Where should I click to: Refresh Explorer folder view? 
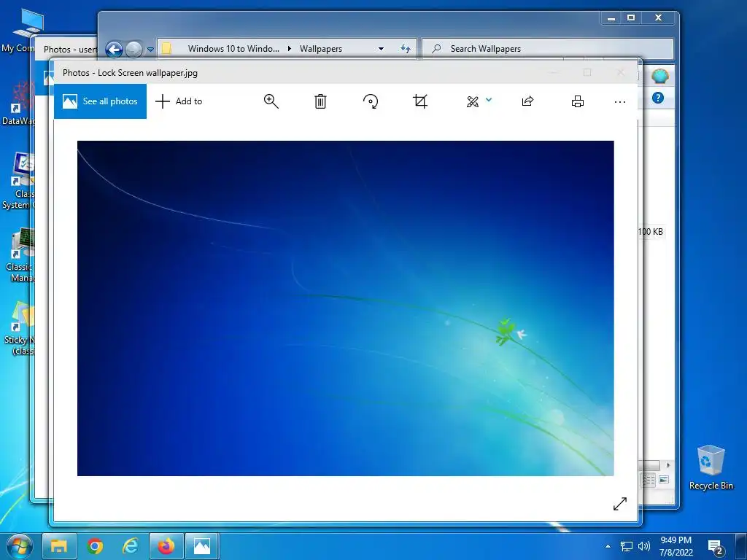(x=406, y=49)
